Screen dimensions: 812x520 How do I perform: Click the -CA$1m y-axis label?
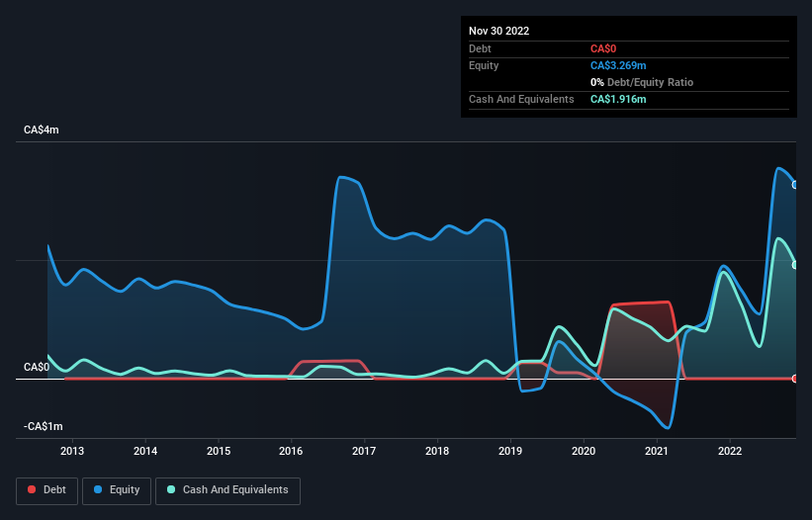[x=43, y=426]
